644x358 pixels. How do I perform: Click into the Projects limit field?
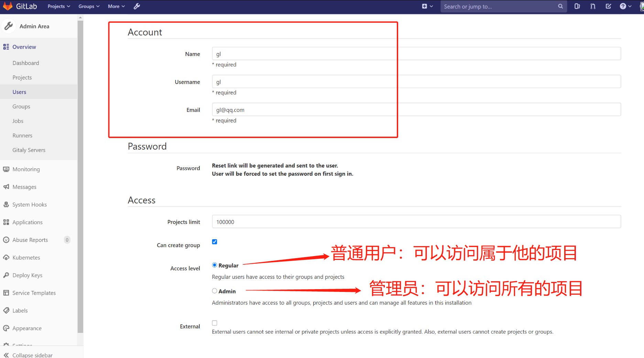[x=416, y=222]
